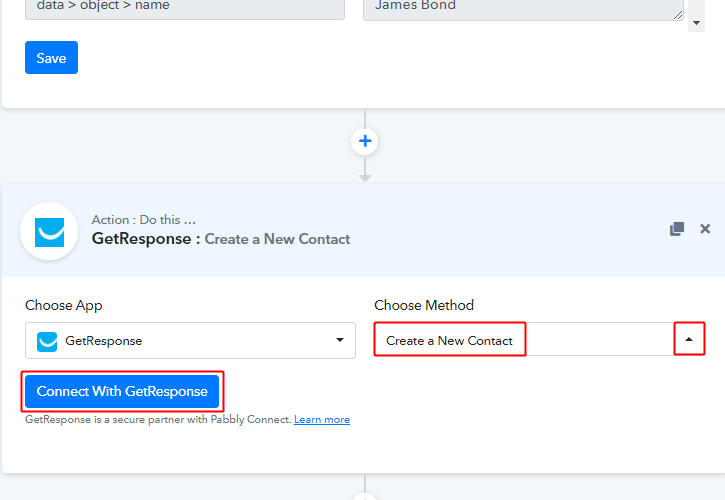The height and width of the screenshot is (500, 725).
Task: Duplicate the GetResponse action step
Action: point(677,228)
